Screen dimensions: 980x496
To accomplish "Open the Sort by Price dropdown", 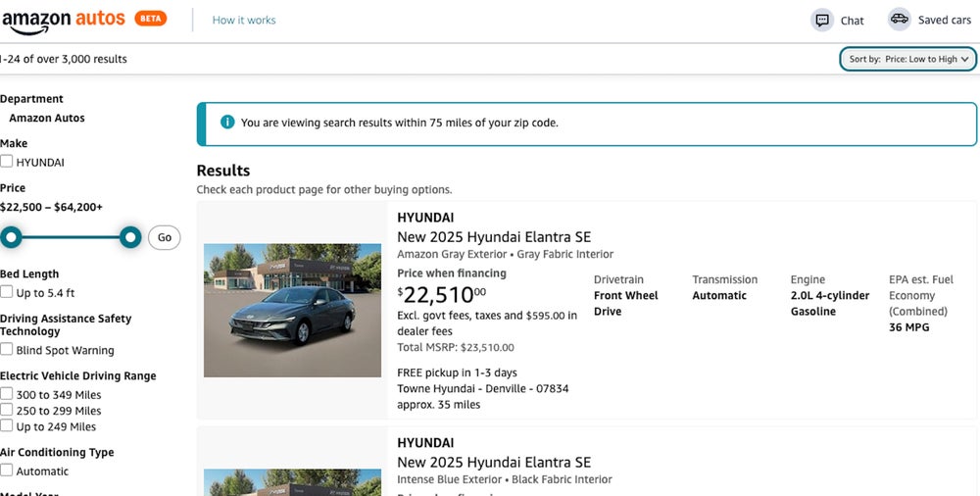I will (x=907, y=59).
